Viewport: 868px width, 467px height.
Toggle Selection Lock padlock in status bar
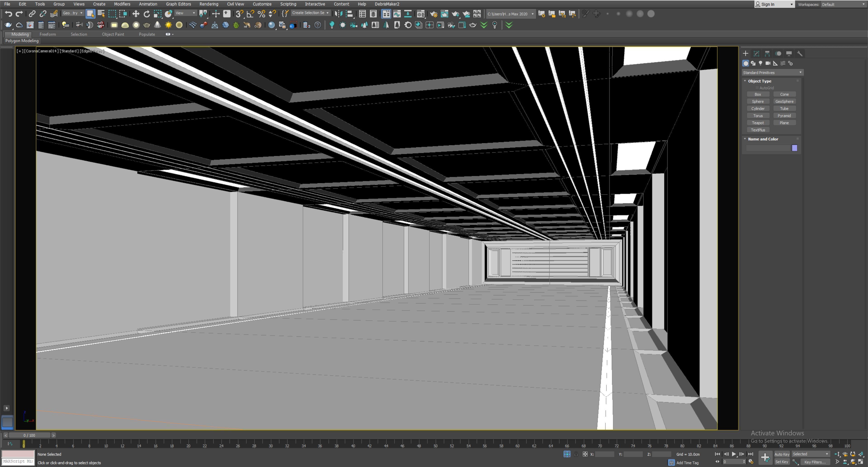click(576, 454)
